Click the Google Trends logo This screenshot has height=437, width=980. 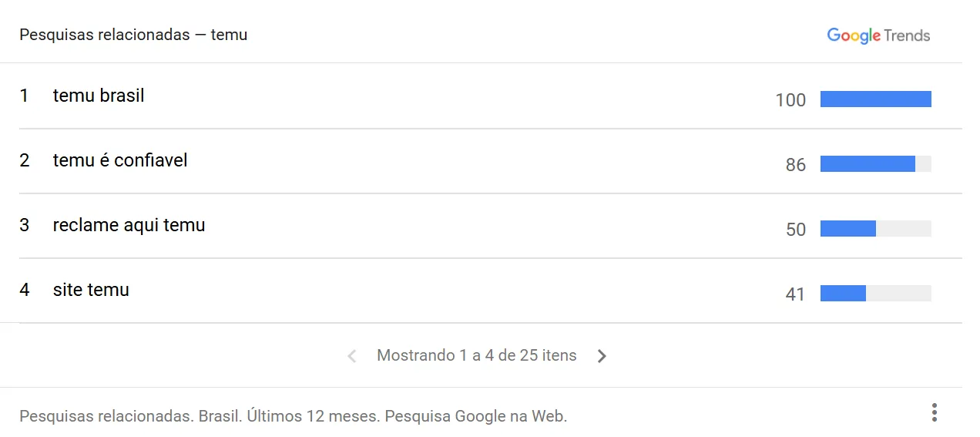click(x=878, y=35)
